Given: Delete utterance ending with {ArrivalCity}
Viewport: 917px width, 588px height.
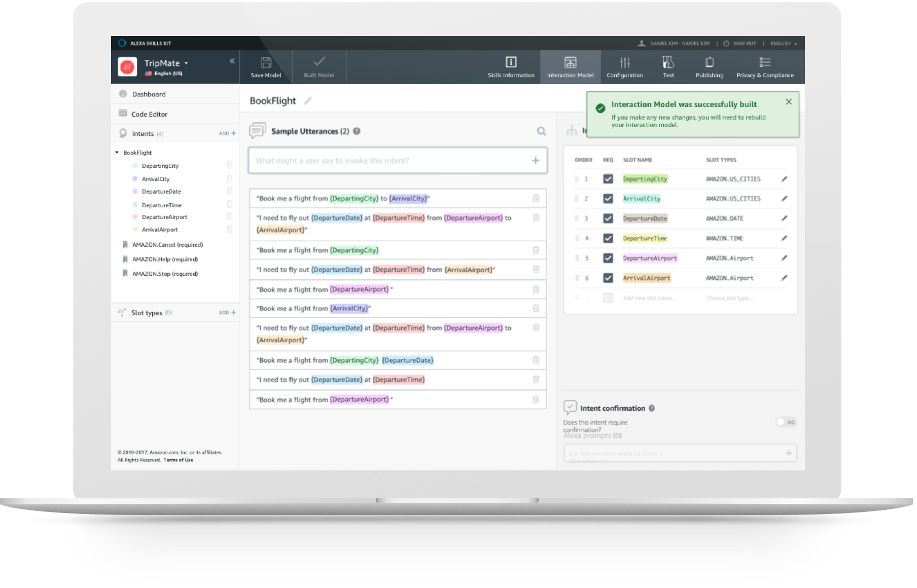Looking at the screenshot, I should coord(536,198).
